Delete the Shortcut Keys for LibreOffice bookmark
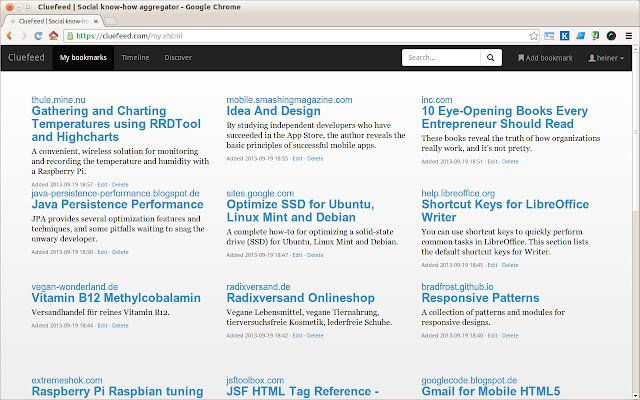This screenshot has height=400, width=640. click(x=510, y=265)
